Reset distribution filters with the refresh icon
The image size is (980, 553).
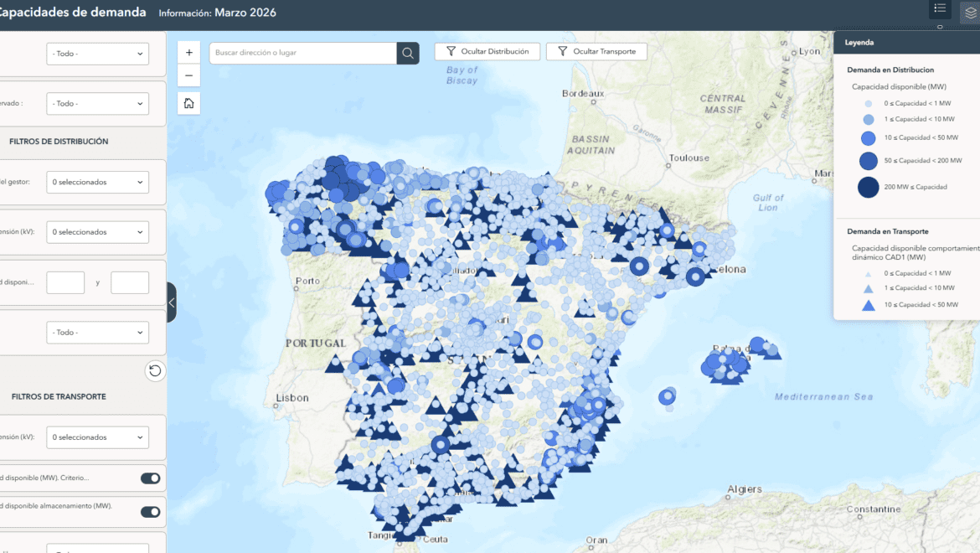pyautogui.click(x=155, y=370)
